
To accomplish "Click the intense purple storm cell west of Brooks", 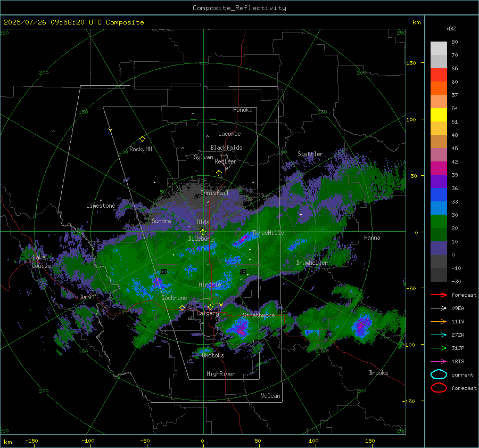I will [362, 326].
